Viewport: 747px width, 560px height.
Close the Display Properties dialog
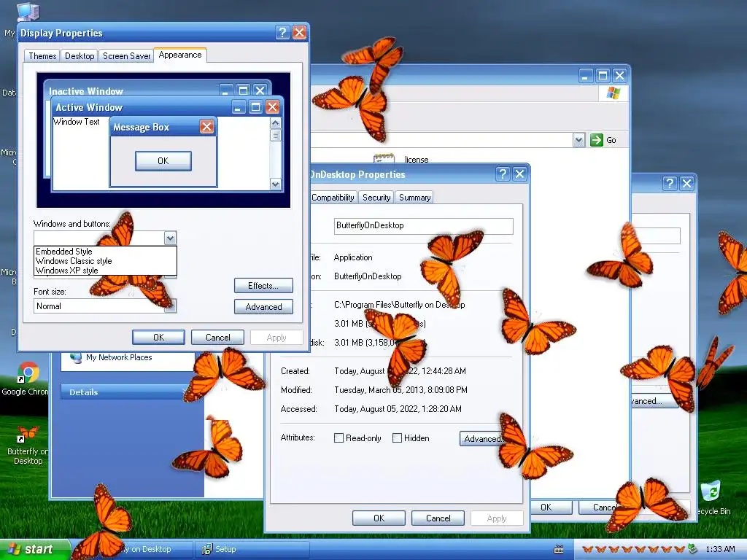tap(299, 32)
